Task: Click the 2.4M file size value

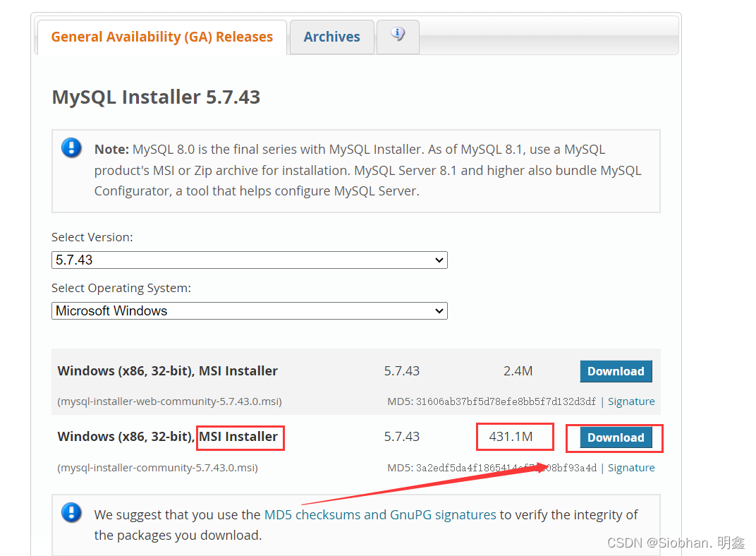Action: (x=518, y=371)
